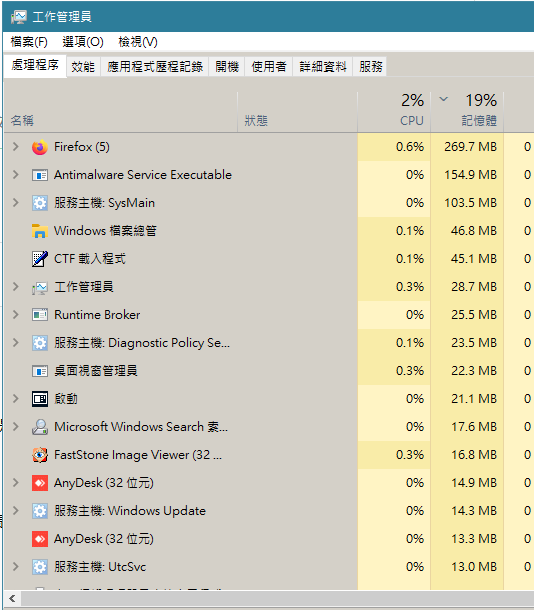Click the Task Manager title bar icon

point(19,17)
